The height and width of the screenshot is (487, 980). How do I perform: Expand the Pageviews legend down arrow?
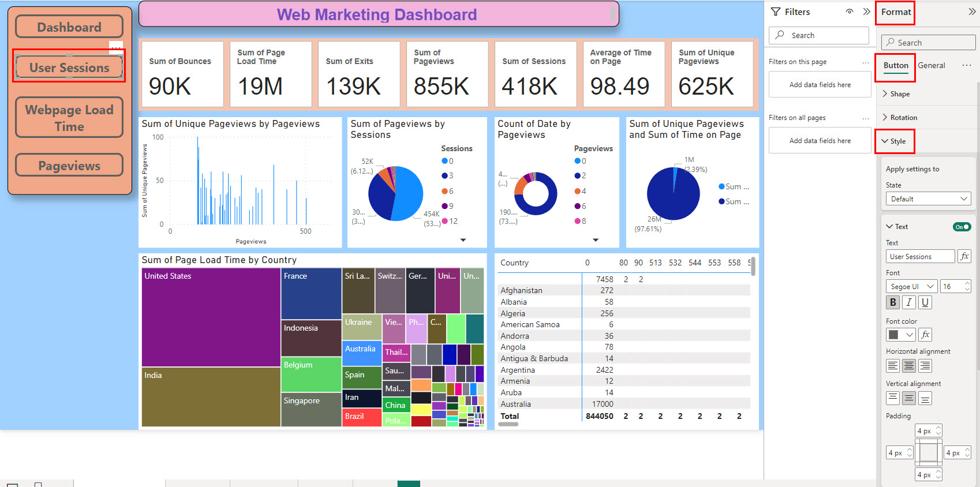coord(596,240)
